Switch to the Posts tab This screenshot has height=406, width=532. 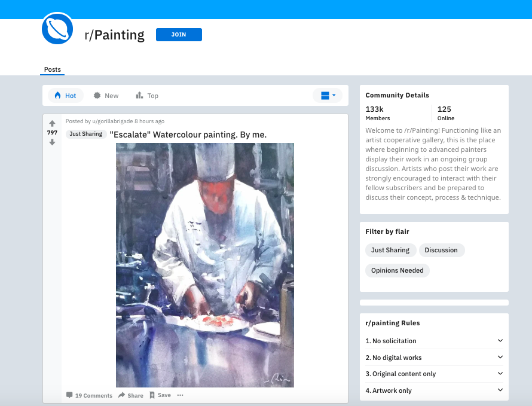click(x=52, y=69)
